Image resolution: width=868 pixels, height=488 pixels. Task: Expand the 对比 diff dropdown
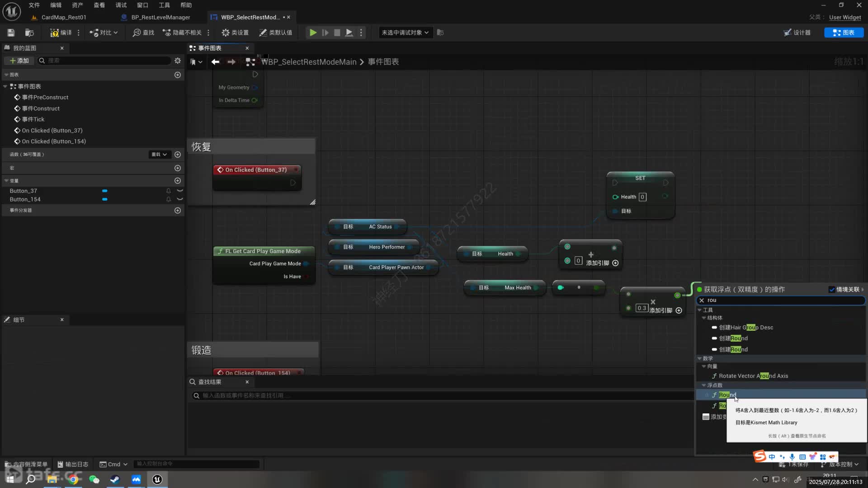click(104, 33)
